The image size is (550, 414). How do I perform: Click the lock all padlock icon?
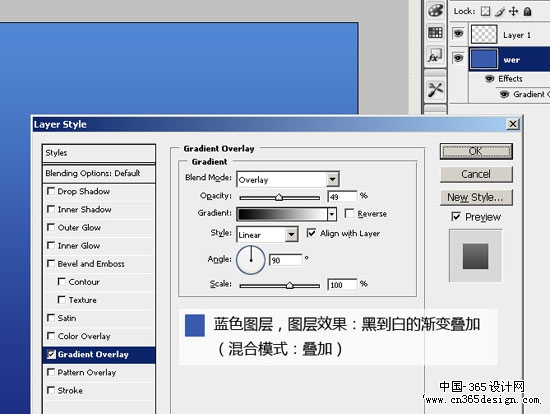(x=527, y=12)
